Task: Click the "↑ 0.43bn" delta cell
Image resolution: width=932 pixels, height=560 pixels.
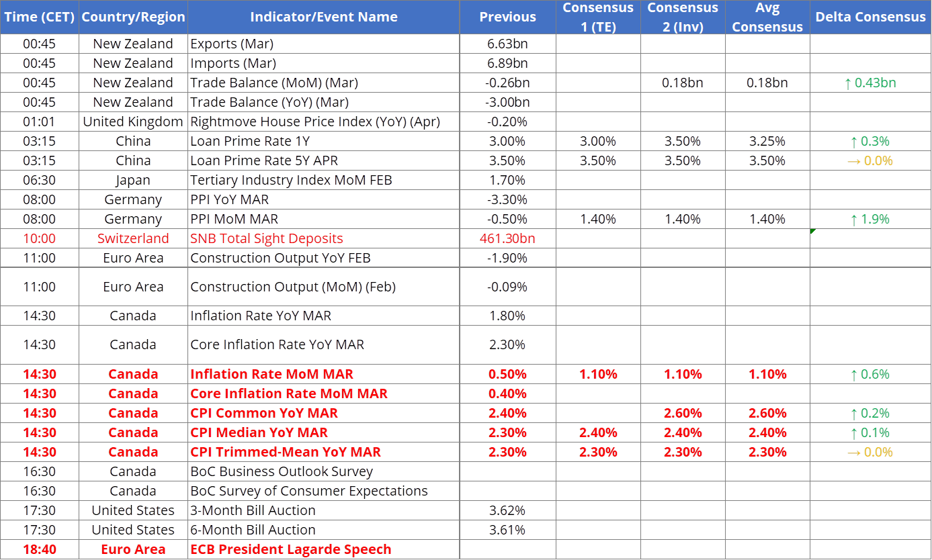Action: [x=870, y=83]
